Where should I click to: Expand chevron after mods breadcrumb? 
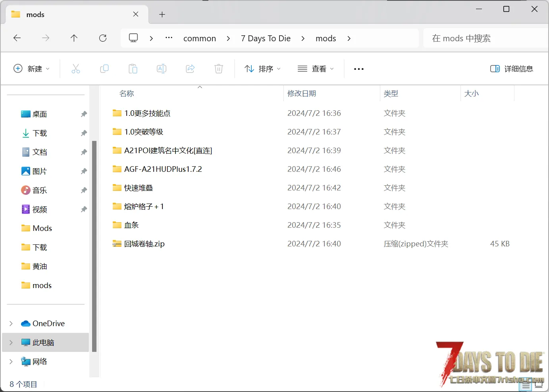pos(349,38)
